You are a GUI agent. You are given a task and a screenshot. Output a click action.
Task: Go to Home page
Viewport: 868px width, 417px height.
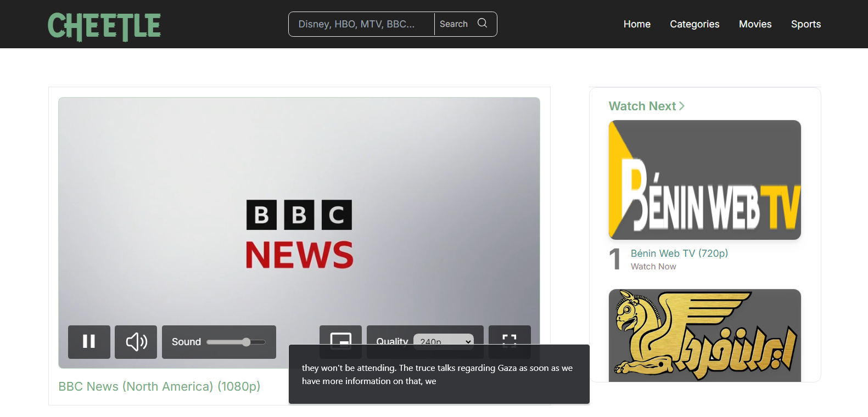tap(637, 24)
